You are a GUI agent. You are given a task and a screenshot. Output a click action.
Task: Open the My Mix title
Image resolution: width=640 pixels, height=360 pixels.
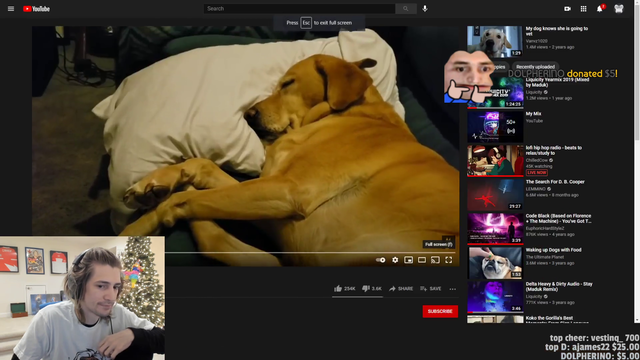coord(533,114)
